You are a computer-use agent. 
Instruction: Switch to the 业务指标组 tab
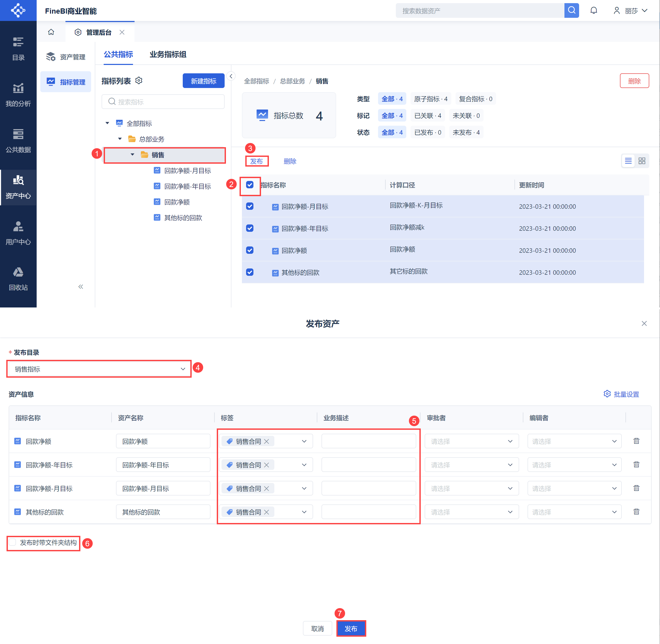pos(168,54)
